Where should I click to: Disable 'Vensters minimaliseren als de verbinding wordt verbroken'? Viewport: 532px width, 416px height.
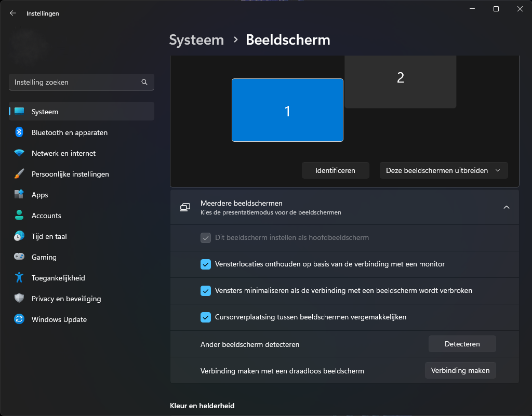click(205, 291)
